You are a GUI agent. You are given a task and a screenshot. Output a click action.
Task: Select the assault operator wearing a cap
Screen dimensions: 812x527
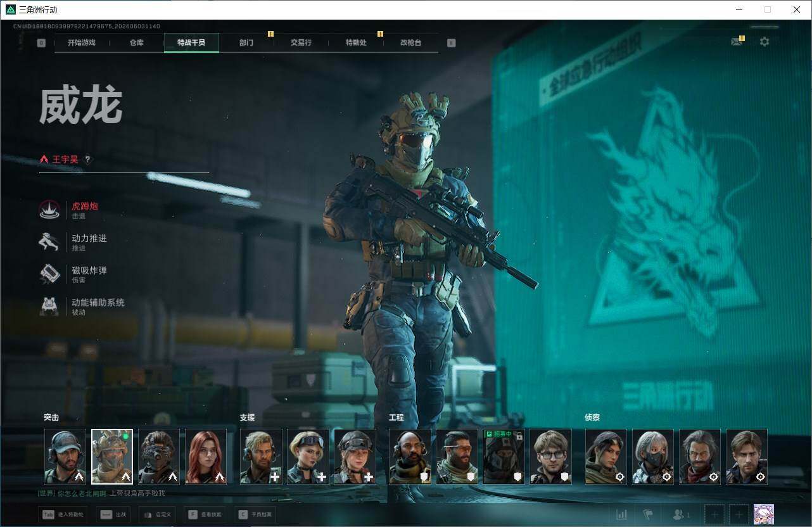pos(65,457)
